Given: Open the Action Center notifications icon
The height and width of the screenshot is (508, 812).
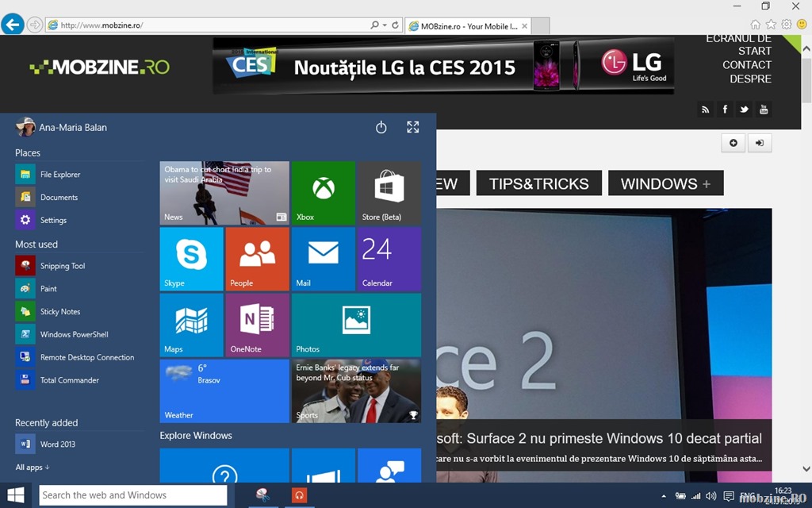Looking at the screenshot, I should click(729, 496).
